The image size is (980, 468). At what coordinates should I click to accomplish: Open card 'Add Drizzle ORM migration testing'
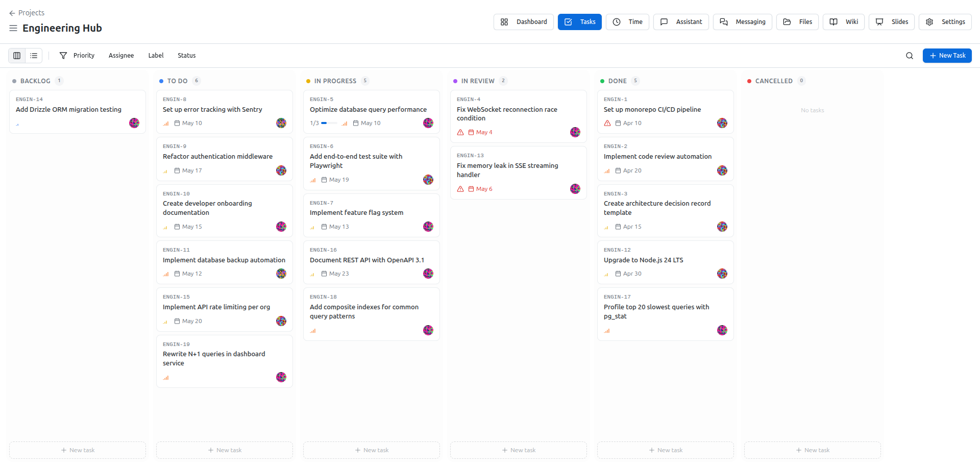[x=78, y=112]
